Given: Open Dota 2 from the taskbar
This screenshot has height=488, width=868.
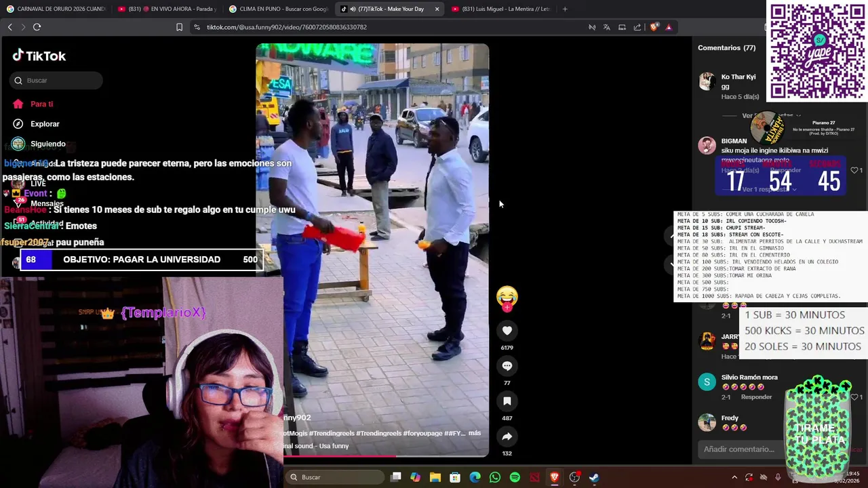Looking at the screenshot, I should (534, 477).
